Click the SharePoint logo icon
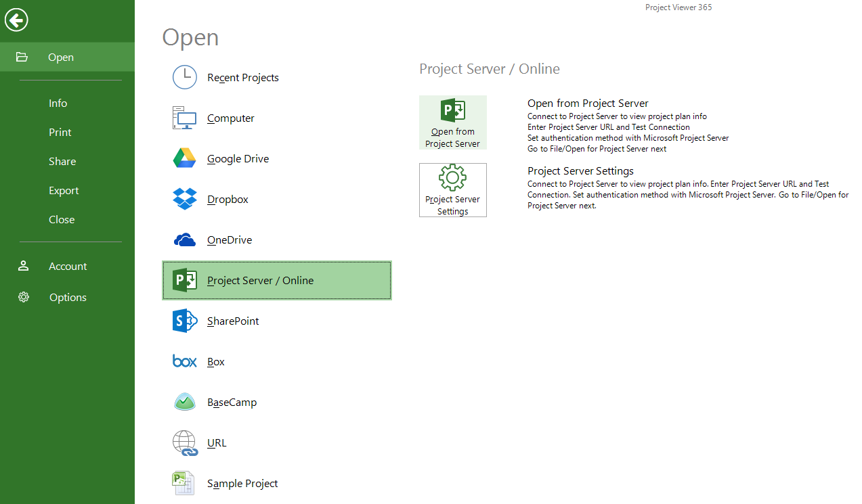862x504 pixels. point(184,321)
